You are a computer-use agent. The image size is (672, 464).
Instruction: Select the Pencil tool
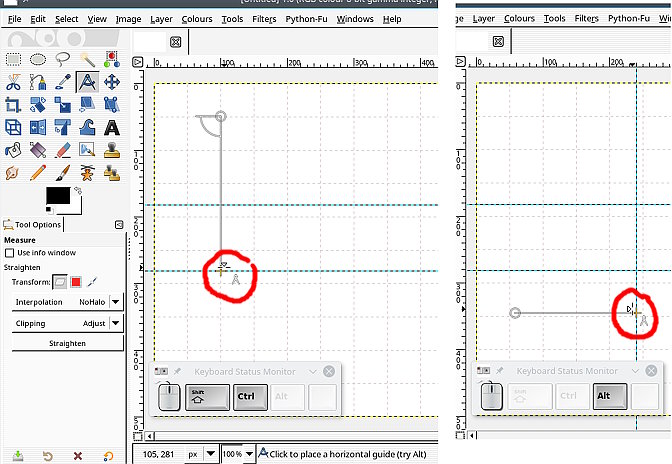[x=38, y=173]
